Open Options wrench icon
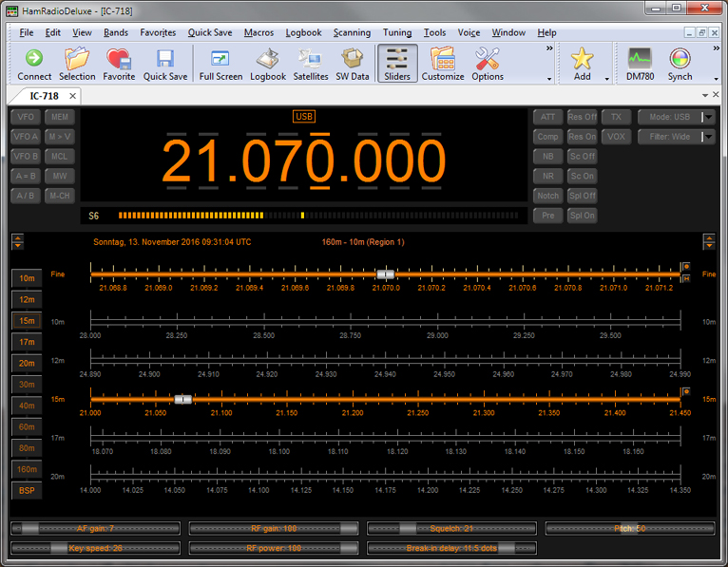 tap(487, 64)
